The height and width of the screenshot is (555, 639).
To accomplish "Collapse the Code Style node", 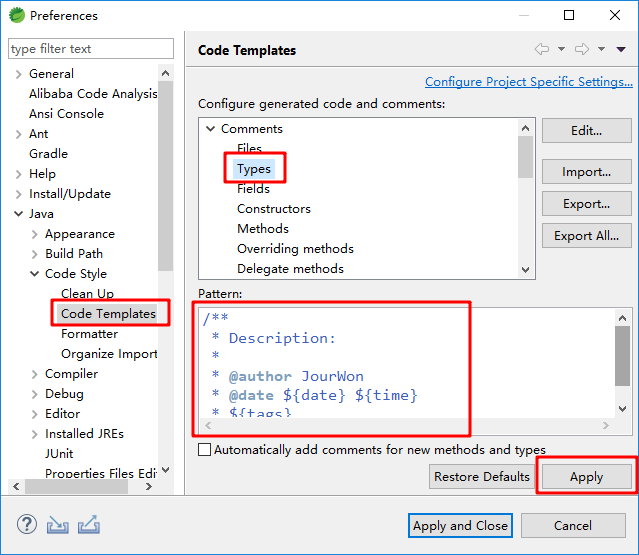I will 35,274.
